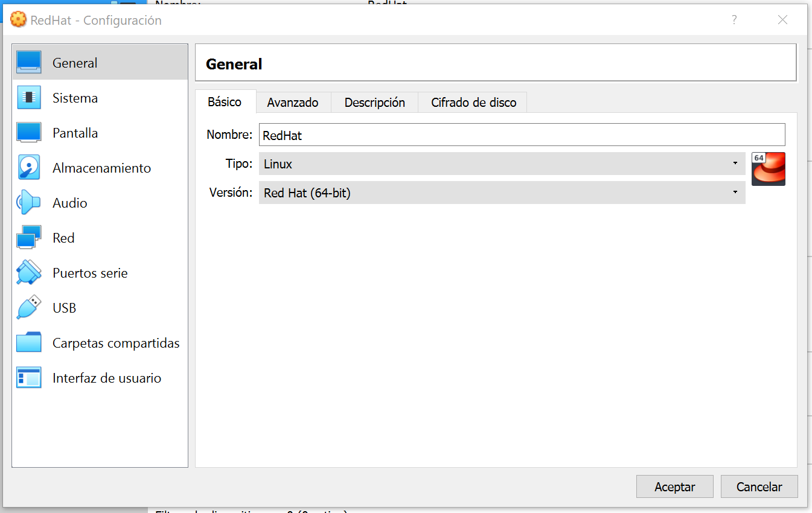Switch to the Cifrado de disco tab
812x513 pixels.
(474, 103)
